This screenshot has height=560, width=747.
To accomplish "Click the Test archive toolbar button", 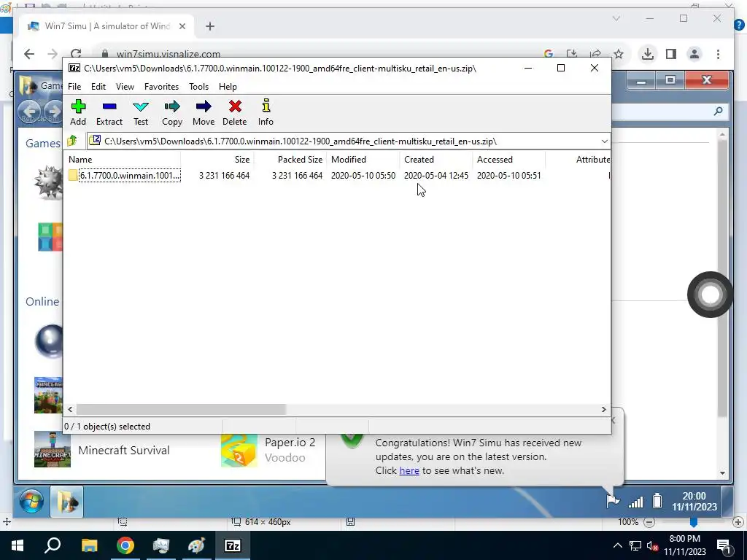I will (141, 113).
